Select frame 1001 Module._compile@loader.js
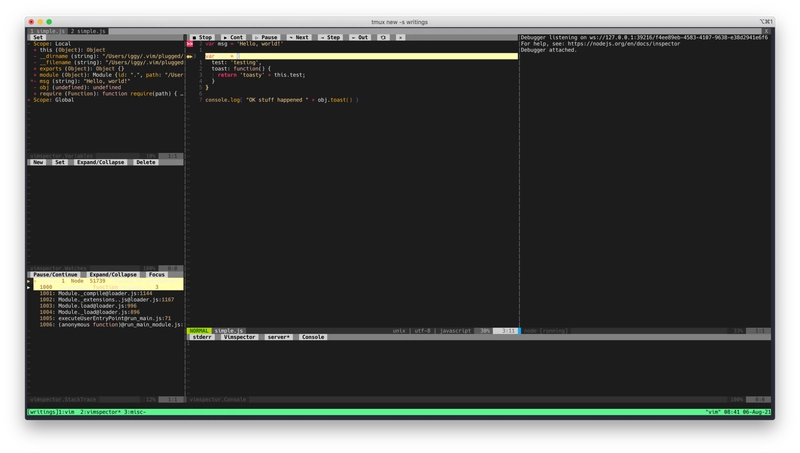This screenshot has width=800, height=453. (x=96, y=293)
